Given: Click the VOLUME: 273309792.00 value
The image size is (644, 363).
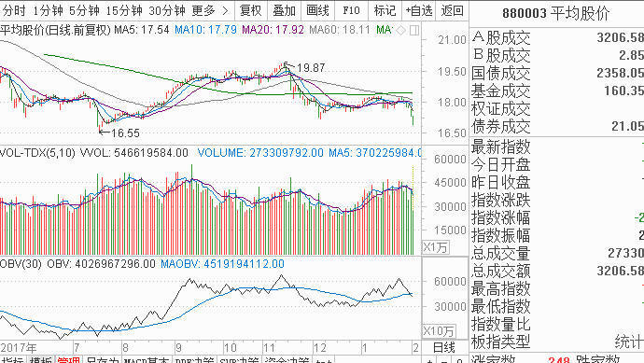Looking at the screenshot, I should (x=260, y=153).
